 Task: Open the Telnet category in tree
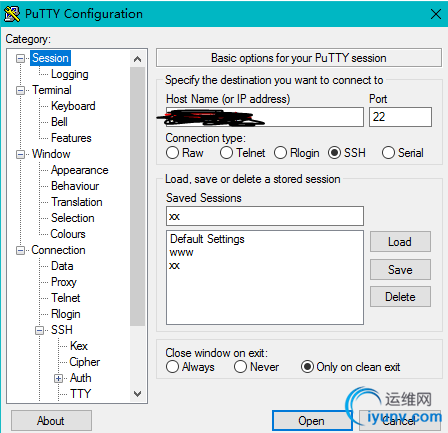click(x=66, y=298)
